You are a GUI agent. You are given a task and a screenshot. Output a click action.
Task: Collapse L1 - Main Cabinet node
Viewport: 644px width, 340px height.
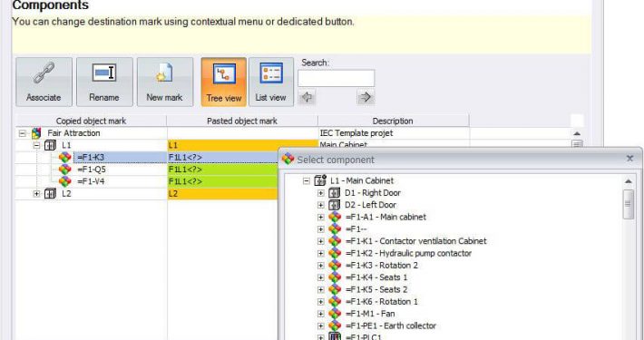(x=307, y=180)
